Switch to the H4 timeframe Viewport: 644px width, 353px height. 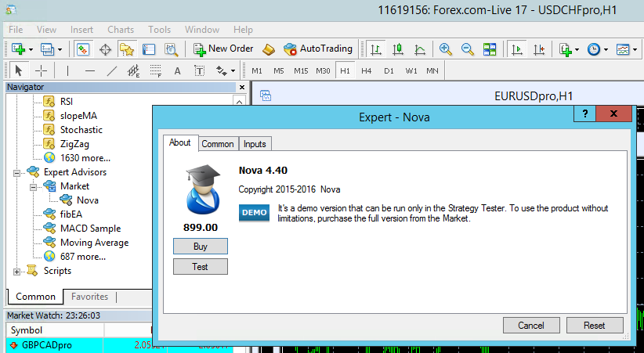coord(367,70)
